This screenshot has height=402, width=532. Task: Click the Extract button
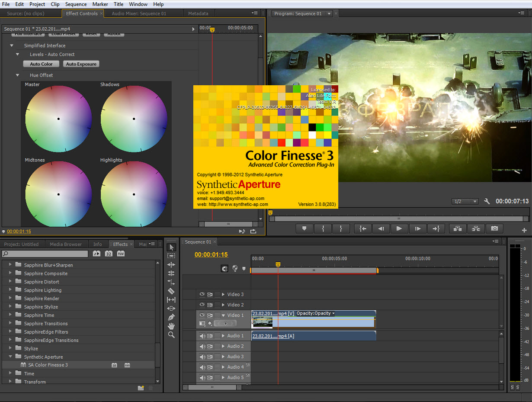[476, 228]
